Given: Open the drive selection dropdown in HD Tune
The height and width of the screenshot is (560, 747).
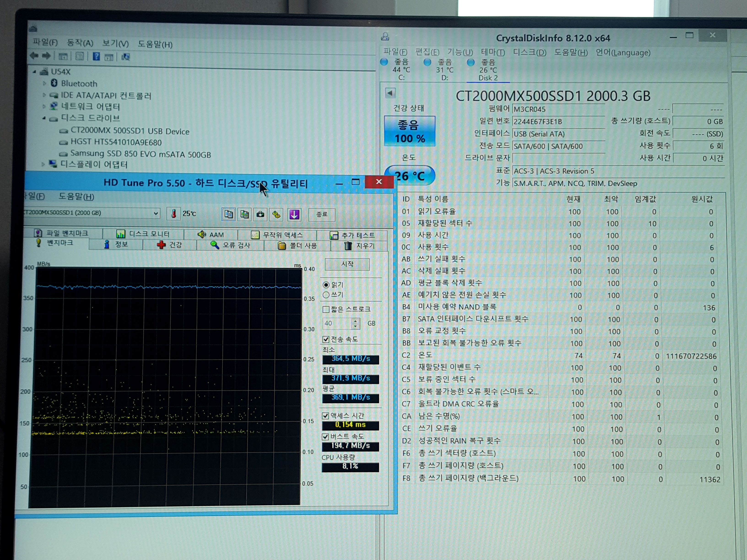Looking at the screenshot, I should tap(156, 213).
